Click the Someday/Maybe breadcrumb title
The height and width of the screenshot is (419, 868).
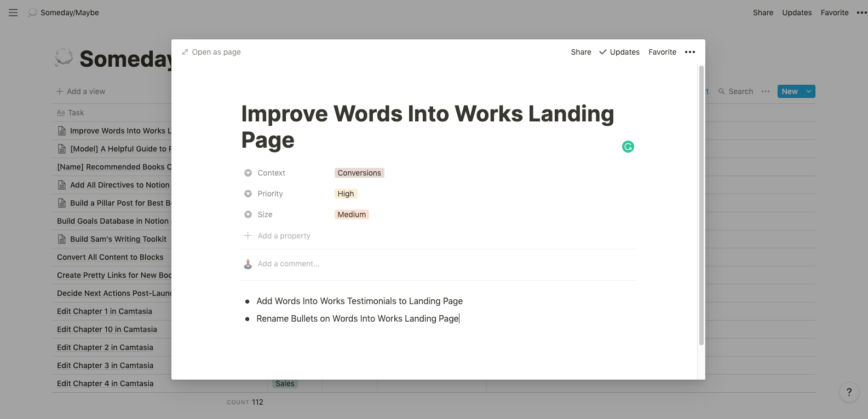70,13
